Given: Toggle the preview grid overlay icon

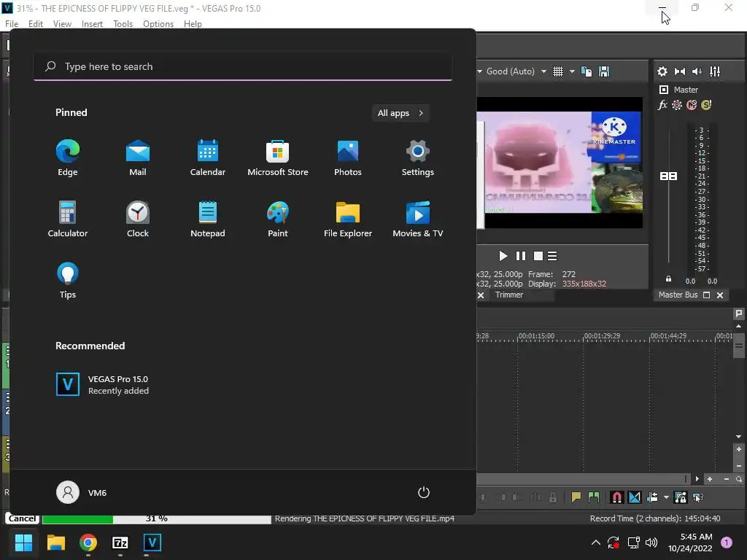Looking at the screenshot, I should [558, 71].
